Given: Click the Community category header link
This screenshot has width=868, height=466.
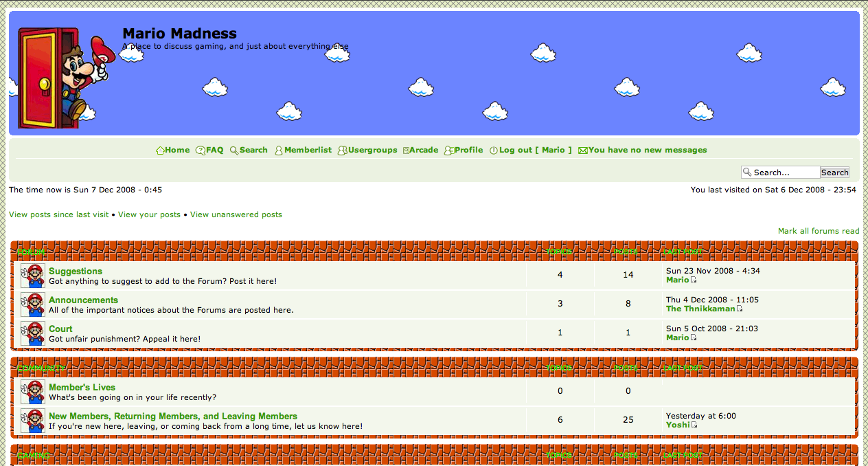Looking at the screenshot, I should pyautogui.click(x=41, y=368).
